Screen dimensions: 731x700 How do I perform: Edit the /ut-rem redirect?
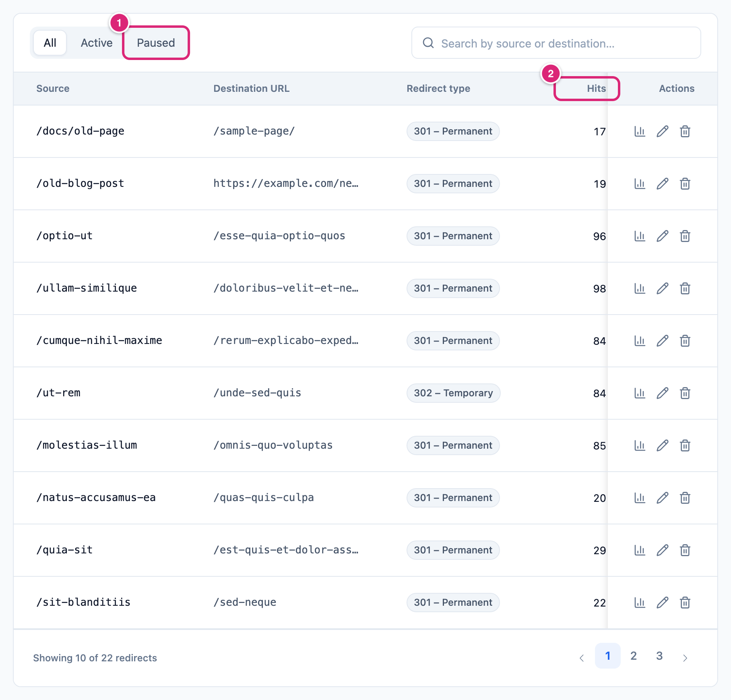tap(662, 393)
